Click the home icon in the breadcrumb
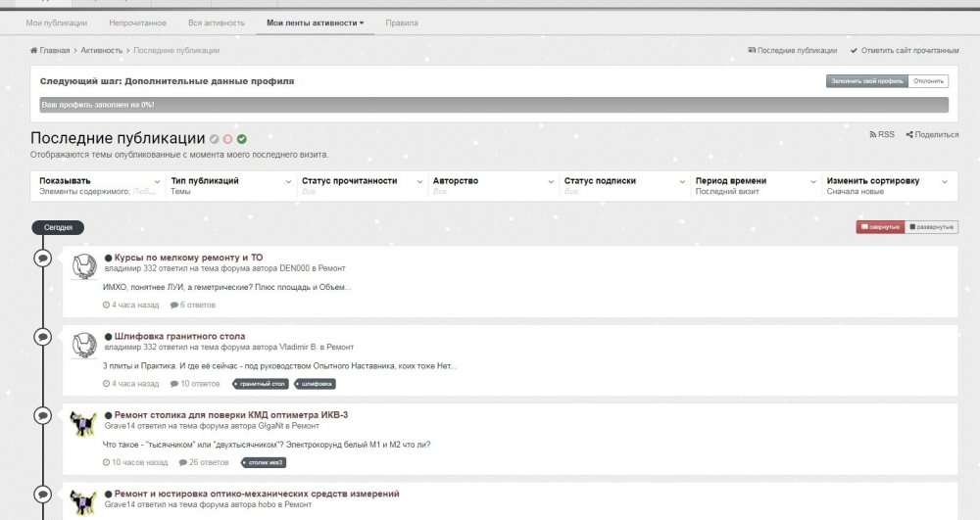980x520 pixels. tap(34, 50)
